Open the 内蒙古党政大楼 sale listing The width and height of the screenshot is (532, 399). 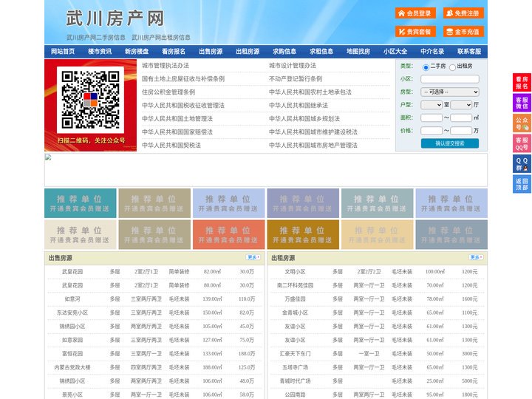(x=72, y=367)
